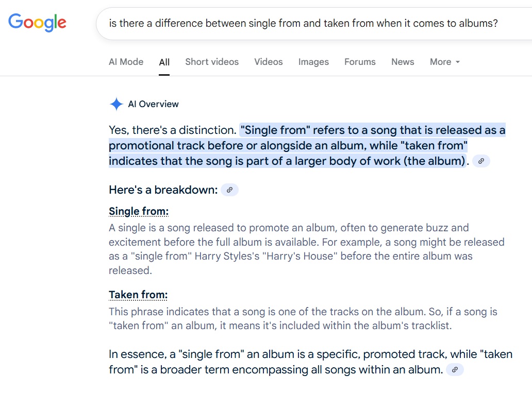
Task: Click the "AI Overview" label
Action: click(153, 104)
